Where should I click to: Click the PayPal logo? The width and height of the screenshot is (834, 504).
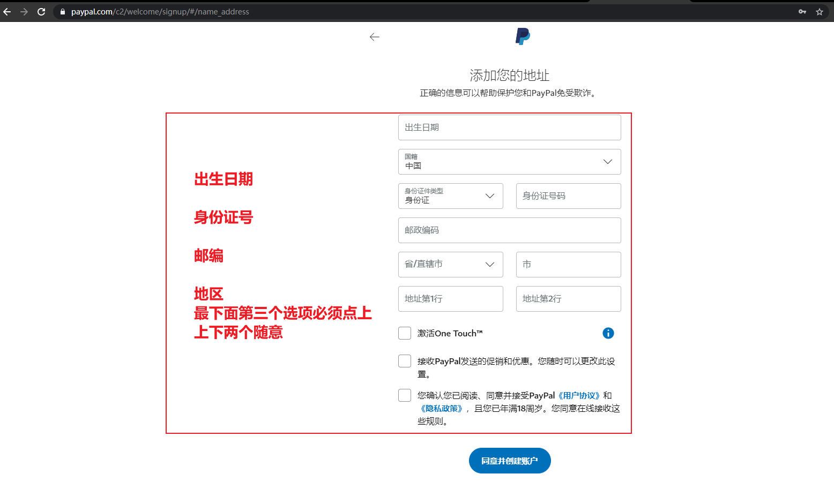523,36
